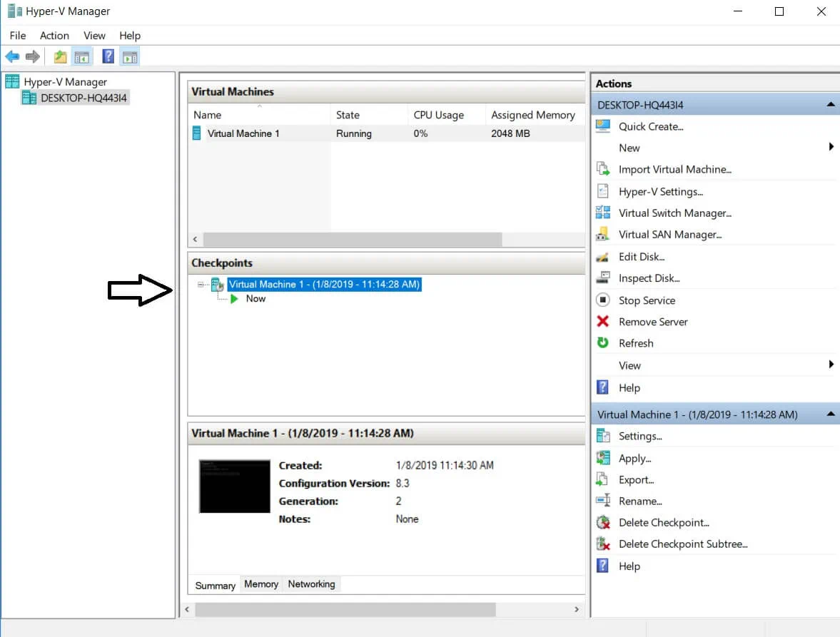Click the Delete Checkpoint icon
Viewport: 840px width, 637px height.
click(603, 523)
